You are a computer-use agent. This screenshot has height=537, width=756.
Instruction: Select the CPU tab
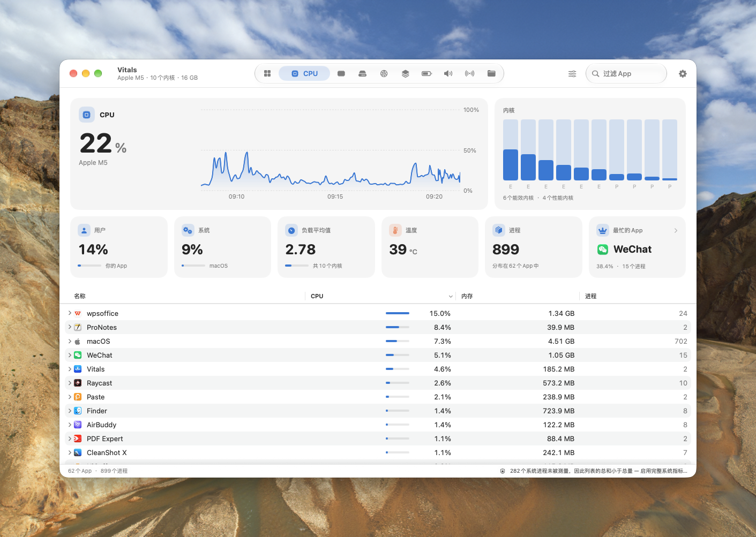[305, 73]
